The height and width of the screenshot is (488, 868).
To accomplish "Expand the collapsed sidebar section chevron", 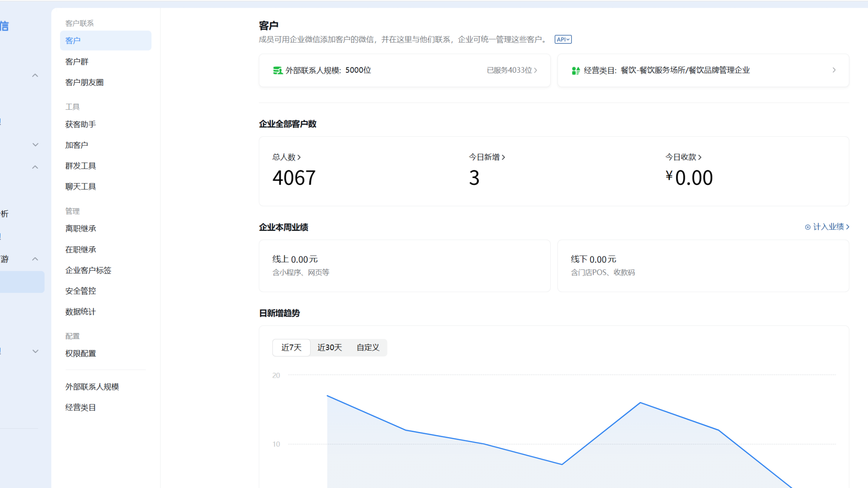I will tap(35, 145).
